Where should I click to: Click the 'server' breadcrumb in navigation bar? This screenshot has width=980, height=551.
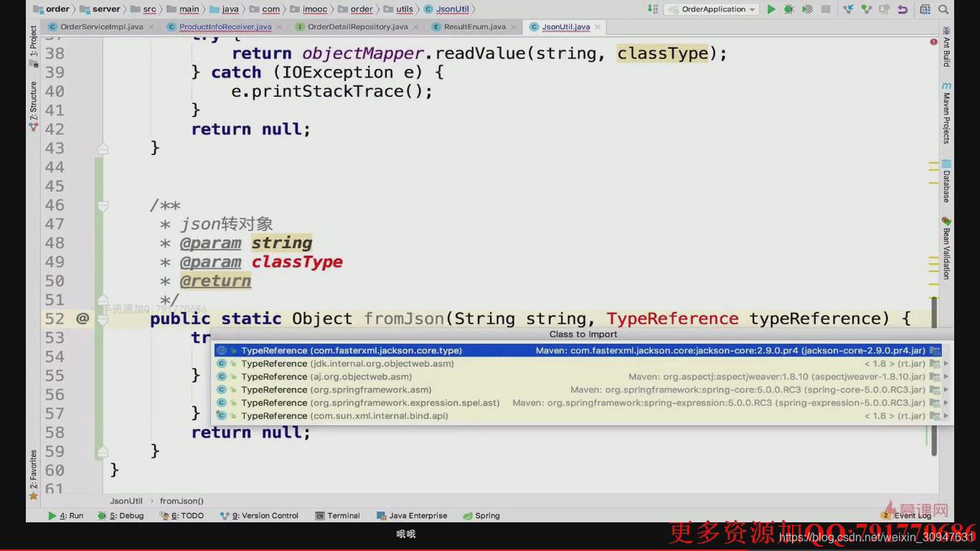point(100,9)
